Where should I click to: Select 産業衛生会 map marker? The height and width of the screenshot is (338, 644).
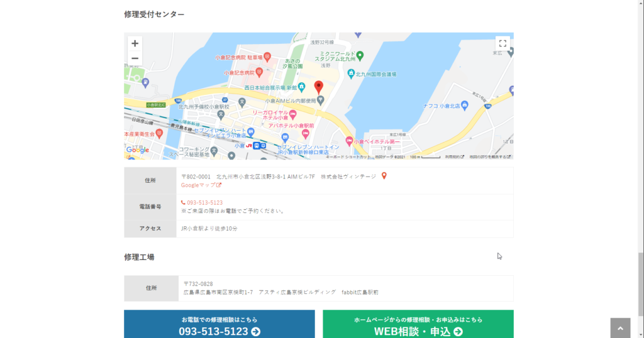[159, 133]
